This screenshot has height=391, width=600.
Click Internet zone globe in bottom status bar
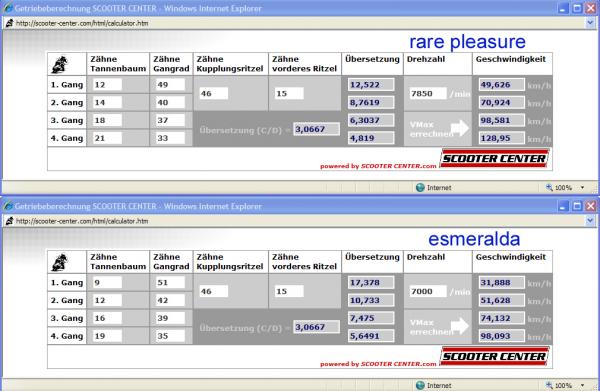pos(420,385)
